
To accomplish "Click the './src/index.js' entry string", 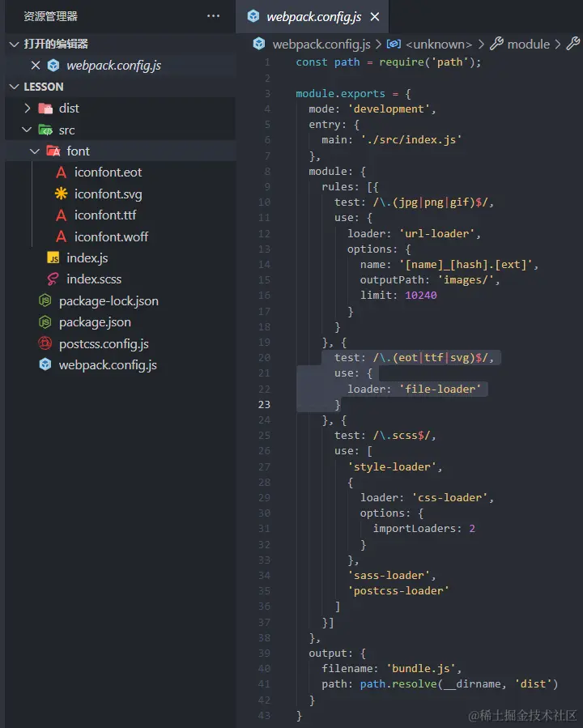I will 411,140.
